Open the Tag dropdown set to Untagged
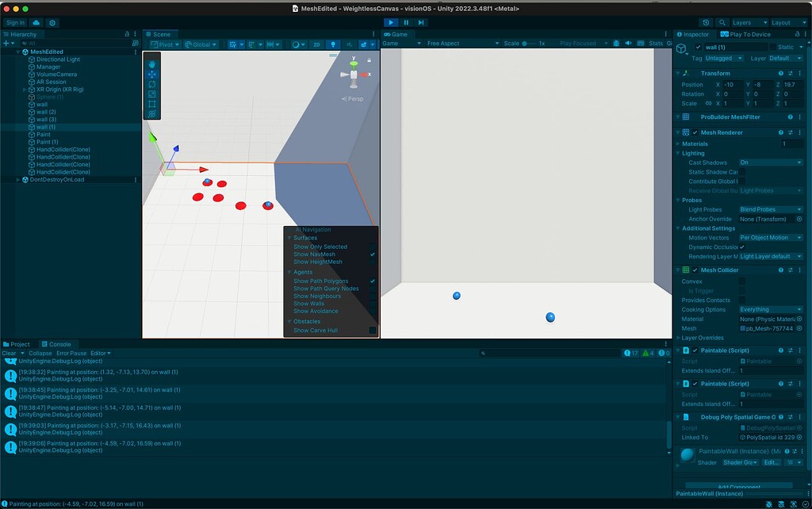The height and width of the screenshot is (509, 812). click(724, 58)
